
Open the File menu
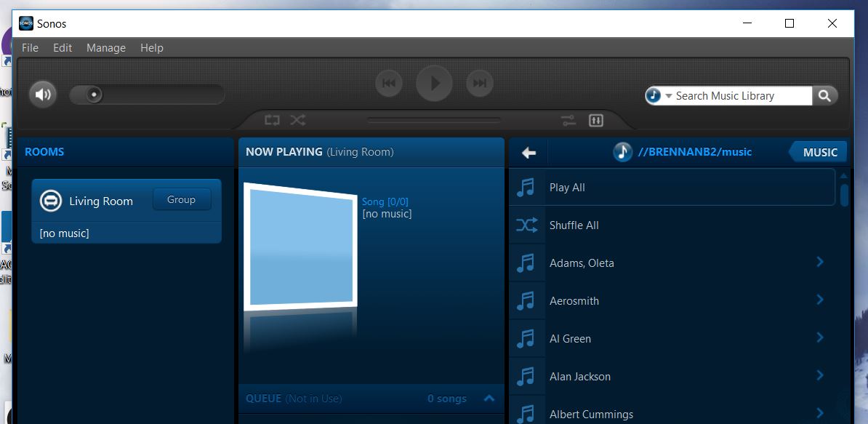click(x=30, y=48)
